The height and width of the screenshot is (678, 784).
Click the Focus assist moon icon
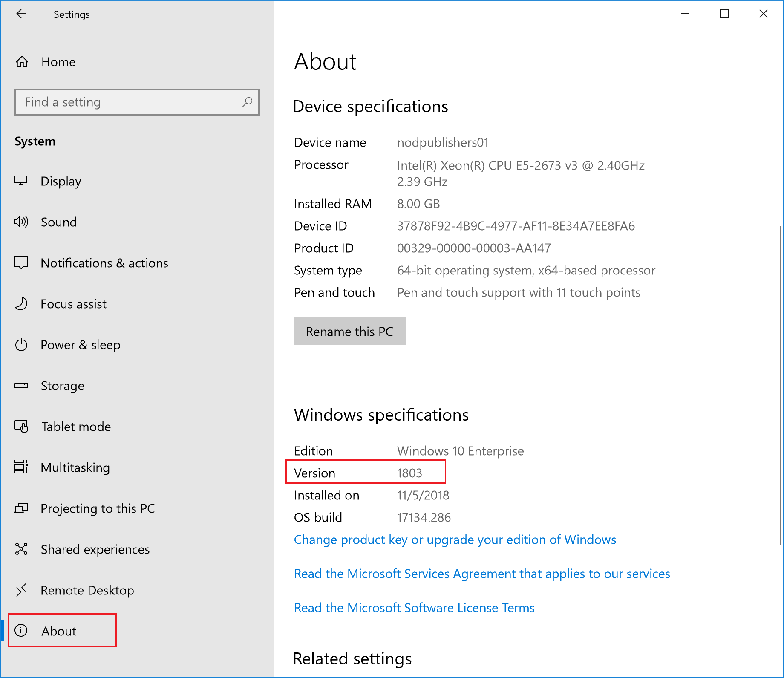[x=21, y=303]
